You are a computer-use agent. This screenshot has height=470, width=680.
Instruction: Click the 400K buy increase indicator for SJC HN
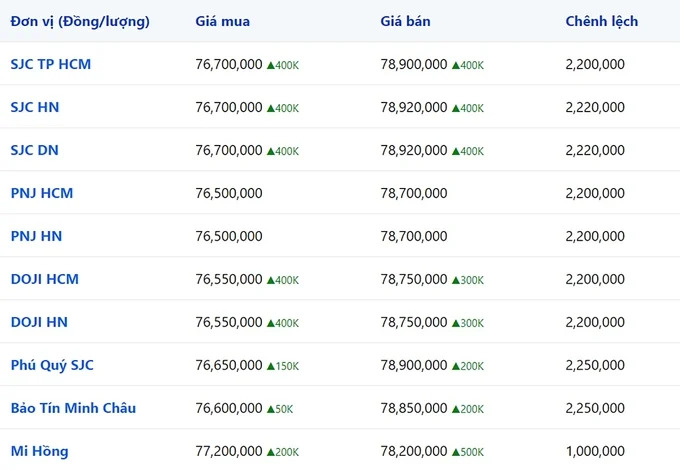283,108
